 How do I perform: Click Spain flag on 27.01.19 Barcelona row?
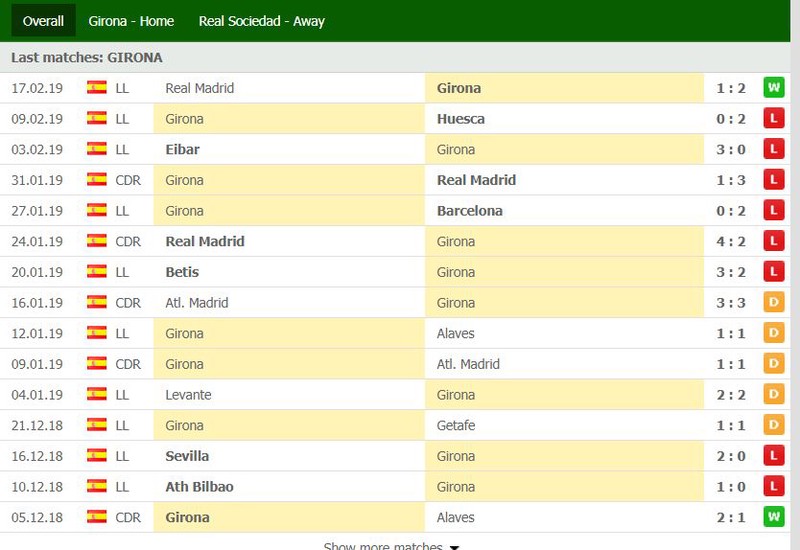click(x=97, y=211)
